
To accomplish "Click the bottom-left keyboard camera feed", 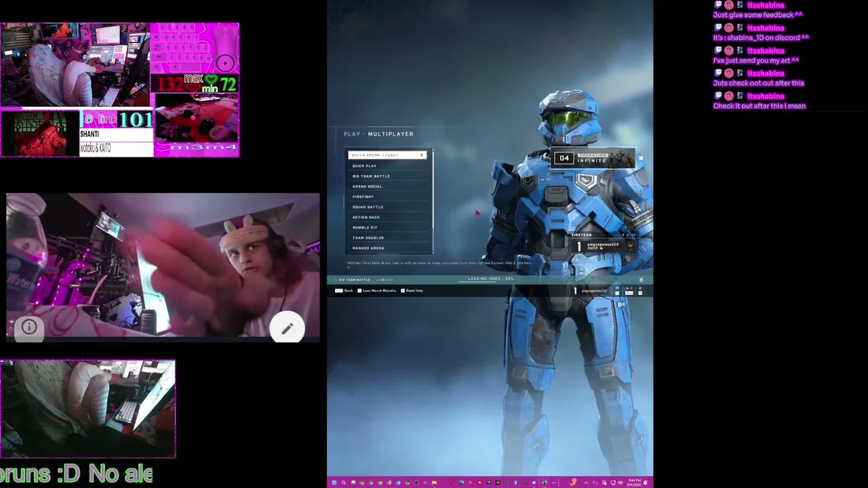I will (x=87, y=409).
